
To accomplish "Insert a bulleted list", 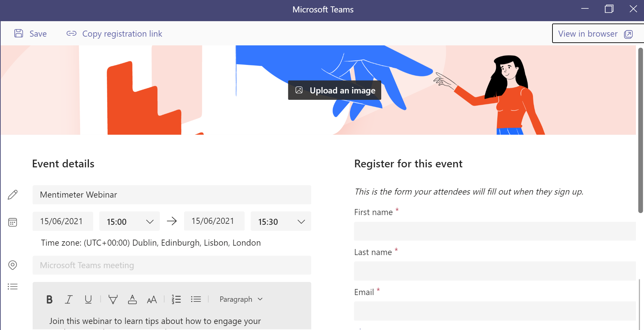I will point(196,299).
